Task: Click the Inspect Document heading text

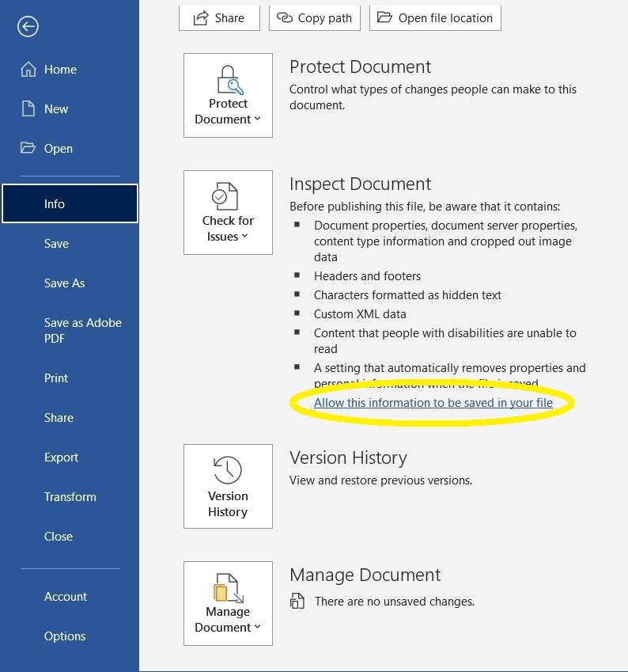Action: 360,184
